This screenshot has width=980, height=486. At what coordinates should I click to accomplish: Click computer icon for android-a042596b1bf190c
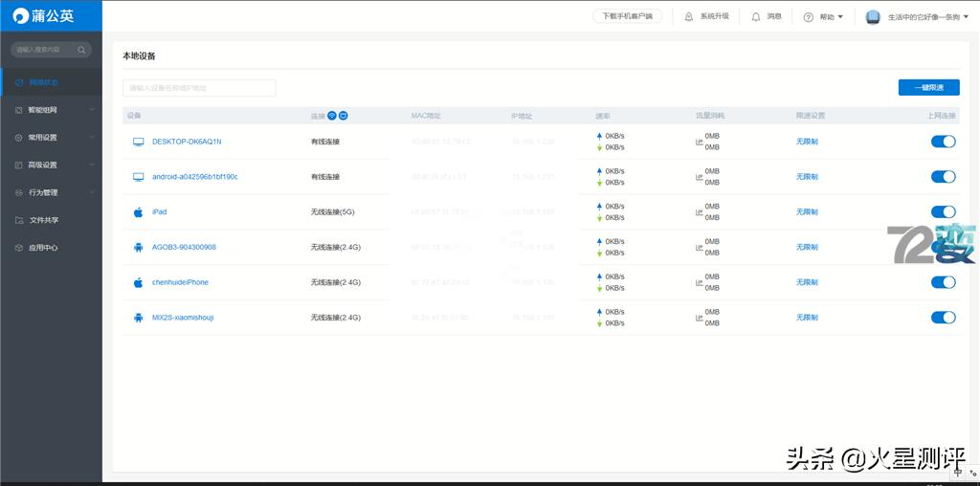[138, 177]
